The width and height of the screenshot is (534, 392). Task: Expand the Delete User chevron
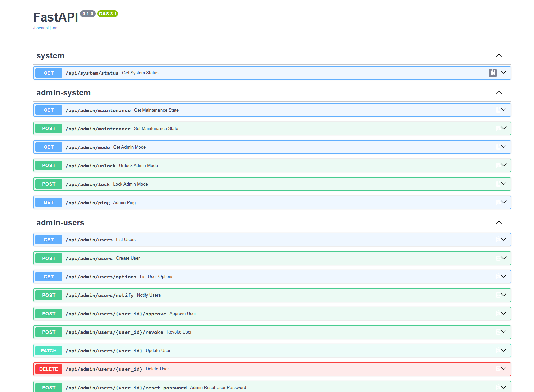(504, 369)
